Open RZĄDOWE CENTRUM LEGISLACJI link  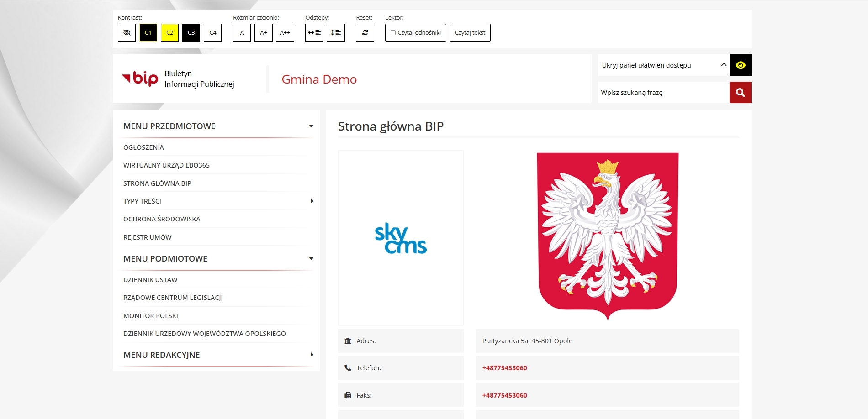coord(173,298)
